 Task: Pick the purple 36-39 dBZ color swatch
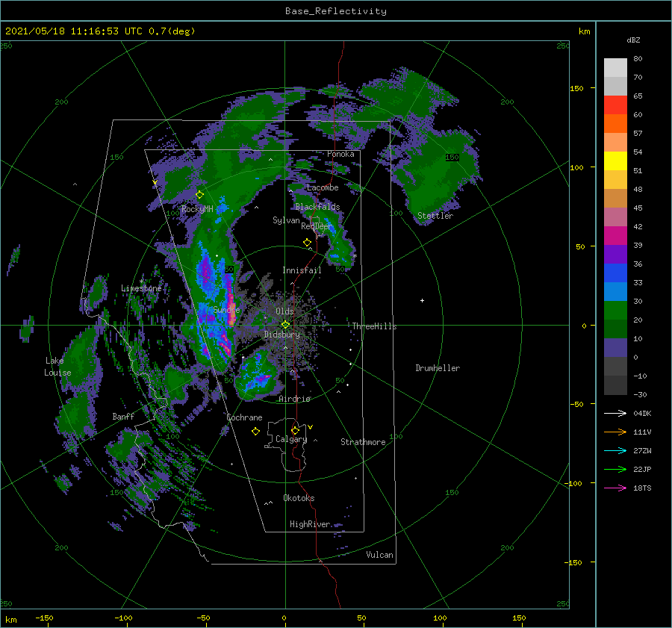[615, 255]
